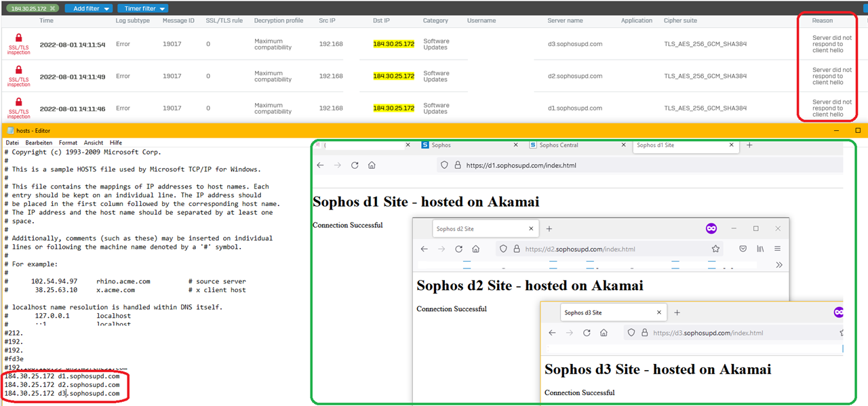Open the Library icon in d2 browser toolbar
The image size is (868, 406).
point(760,249)
